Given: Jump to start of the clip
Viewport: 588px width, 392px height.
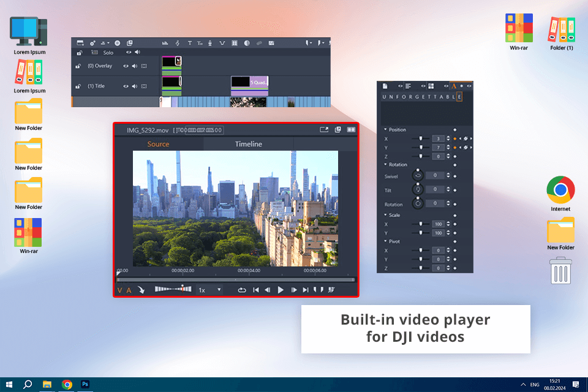Looking at the screenshot, I should pyautogui.click(x=256, y=290).
